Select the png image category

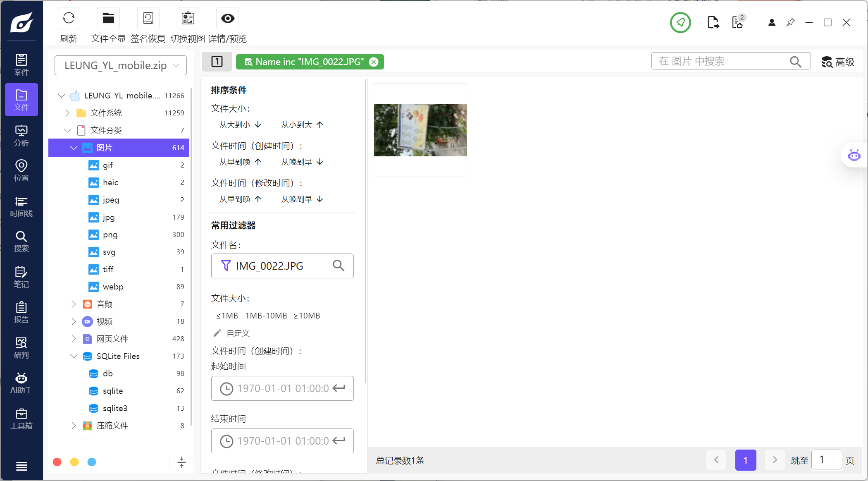click(x=110, y=235)
